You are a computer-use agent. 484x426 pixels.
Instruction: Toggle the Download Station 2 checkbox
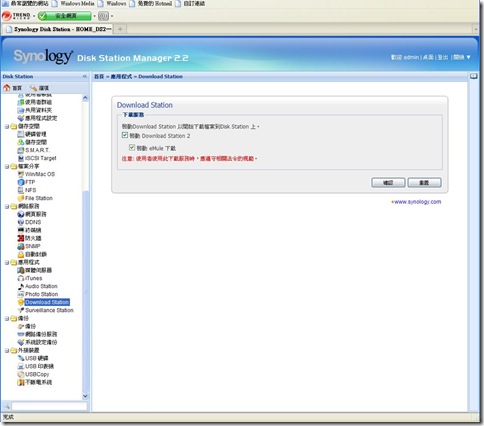pos(125,135)
